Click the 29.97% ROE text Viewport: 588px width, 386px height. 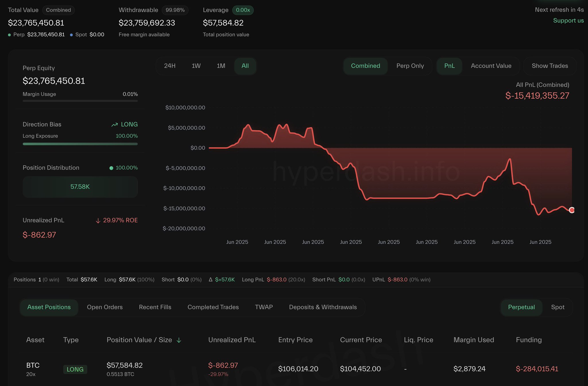tap(120, 220)
